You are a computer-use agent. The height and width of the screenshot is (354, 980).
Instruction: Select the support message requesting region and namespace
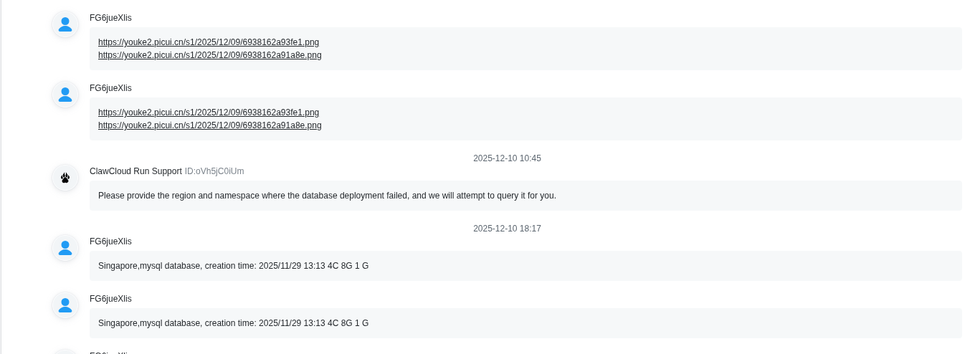pyautogui.click(x=327, y=196)
